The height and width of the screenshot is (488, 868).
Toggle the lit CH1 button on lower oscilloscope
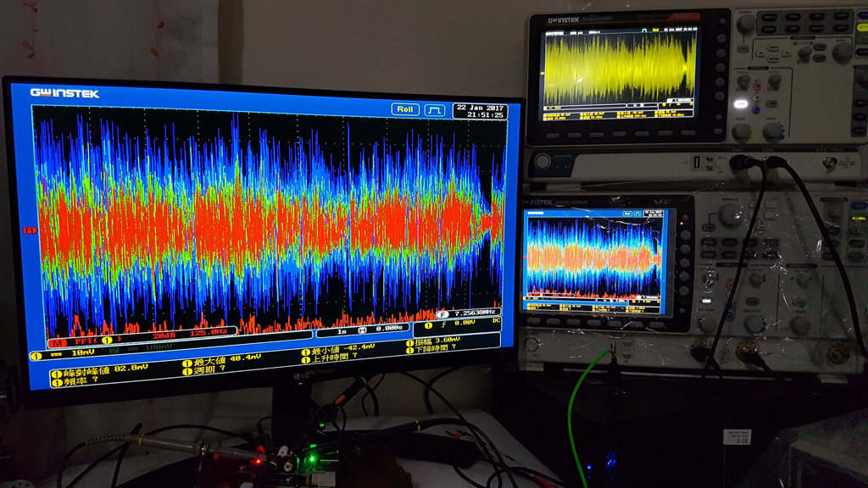706,301
